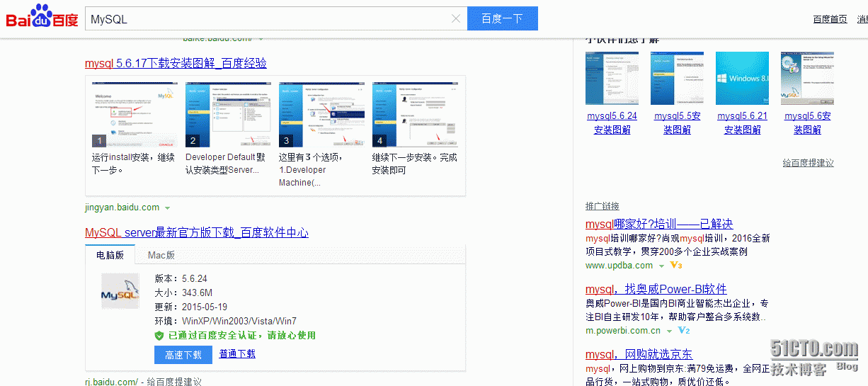Click mysql5.6安装图解 text link
868x386 pixels.
click(x=808, y=123)
